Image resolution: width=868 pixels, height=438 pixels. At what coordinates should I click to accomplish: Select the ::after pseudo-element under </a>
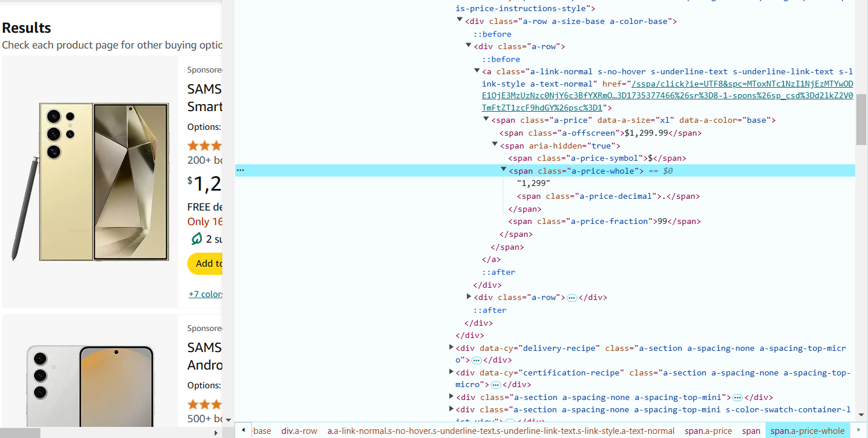(498, 272)
